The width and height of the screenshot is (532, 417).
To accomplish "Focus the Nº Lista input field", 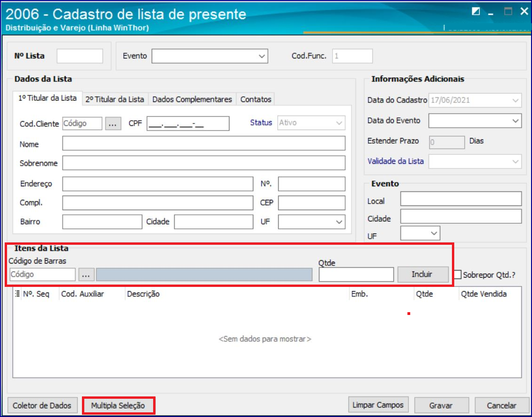I will [x=80, y=56].
